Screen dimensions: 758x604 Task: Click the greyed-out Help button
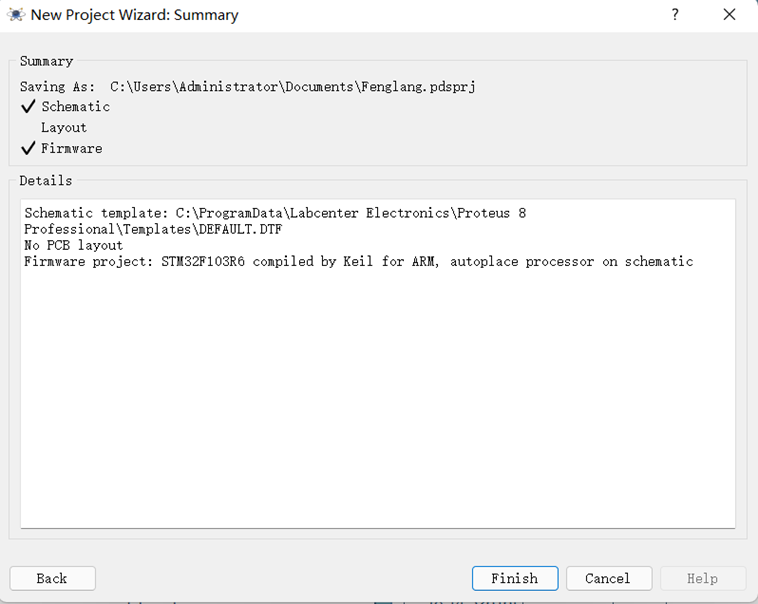coord(702,578)
